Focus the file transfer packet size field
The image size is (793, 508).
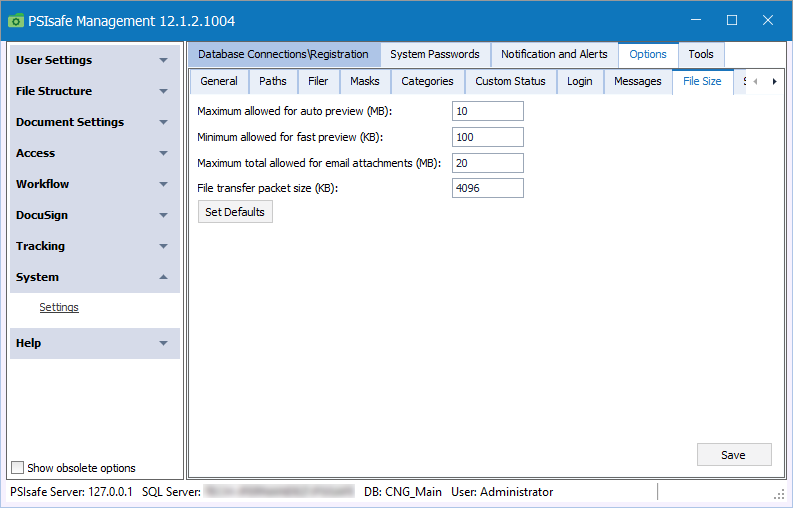[488, 188]
